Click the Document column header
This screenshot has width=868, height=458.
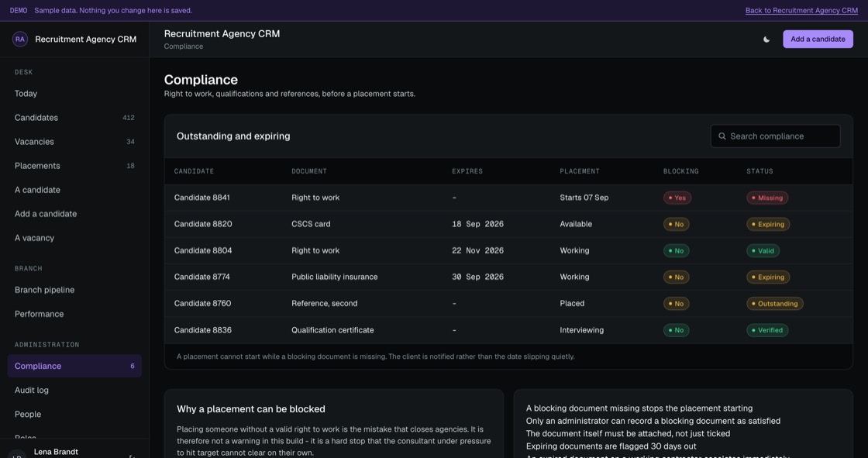309,171
